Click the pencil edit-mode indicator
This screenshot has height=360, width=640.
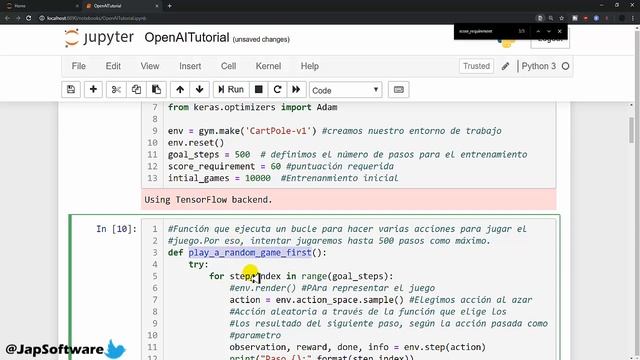click(505, 66)
